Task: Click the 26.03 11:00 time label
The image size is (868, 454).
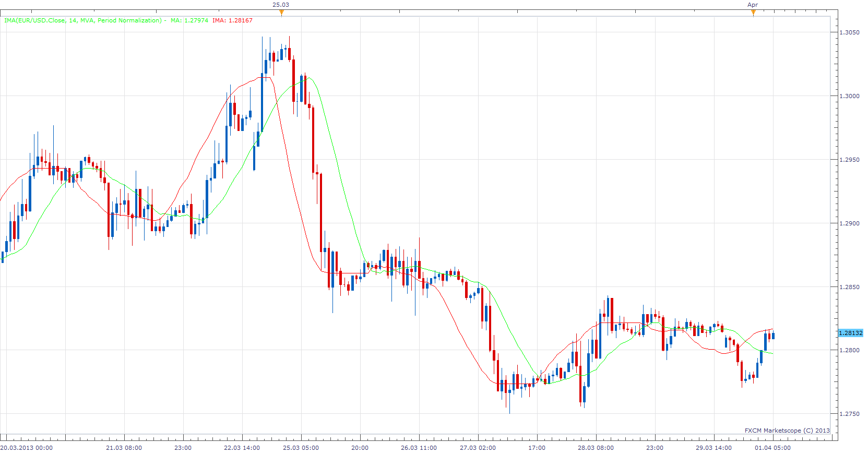Action: coord(419,448)
